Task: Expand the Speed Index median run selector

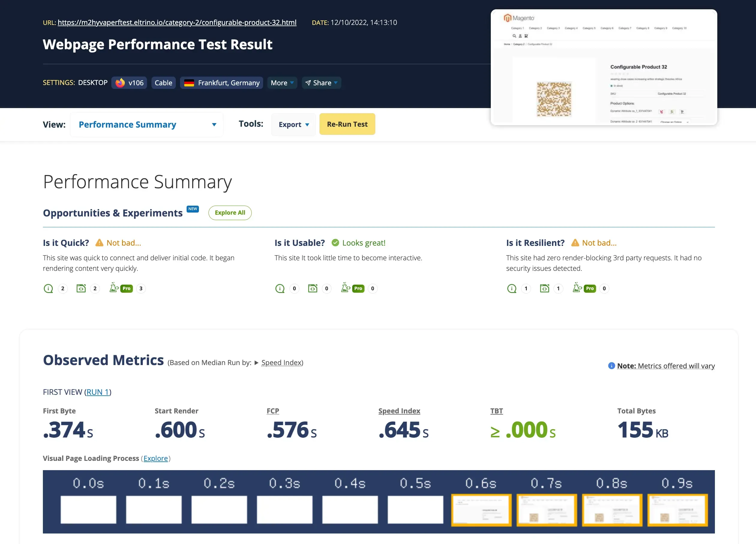Action: point(281,363)
